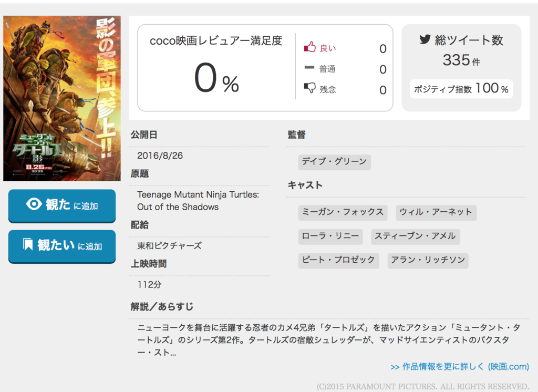Click the distributor 東和ピクチャーズ

pos(170,245)
